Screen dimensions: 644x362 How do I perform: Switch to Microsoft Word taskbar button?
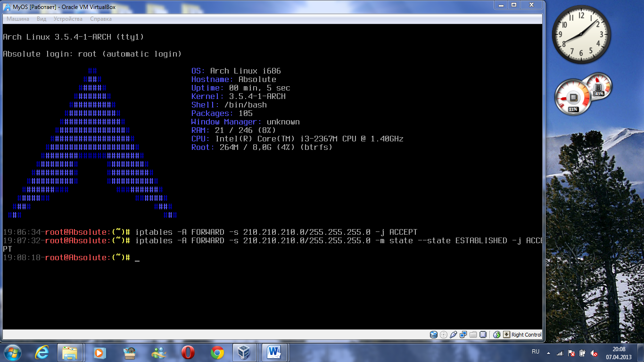point(274,353)
